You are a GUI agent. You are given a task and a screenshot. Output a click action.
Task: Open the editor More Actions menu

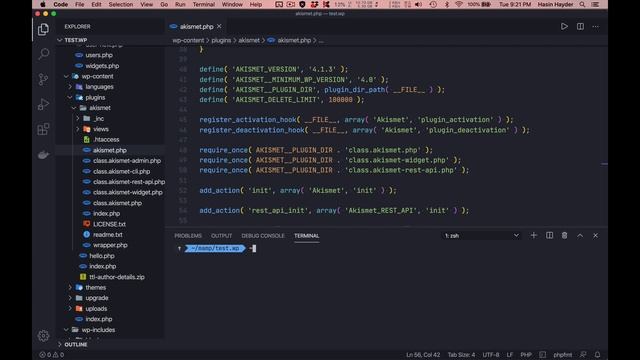596,27
